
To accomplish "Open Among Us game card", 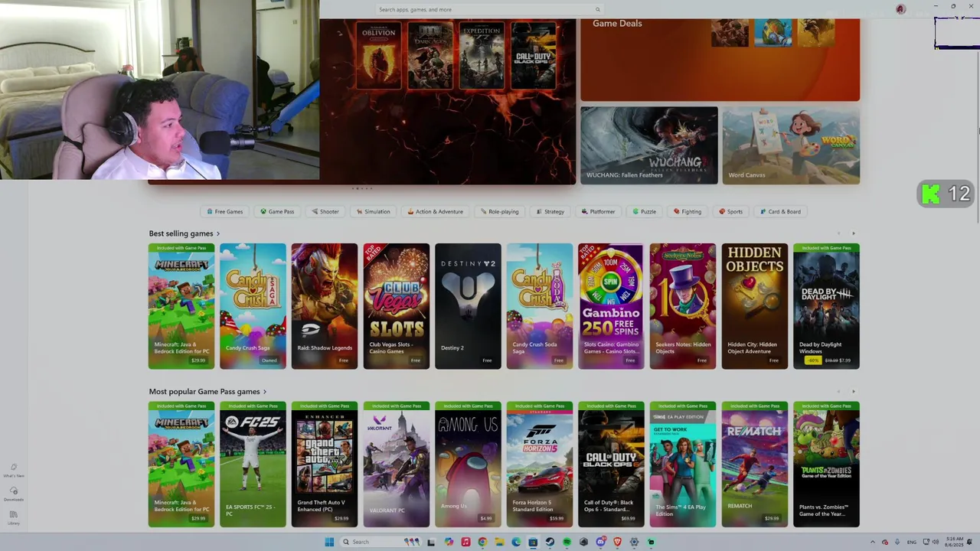I will click(468, 465).
